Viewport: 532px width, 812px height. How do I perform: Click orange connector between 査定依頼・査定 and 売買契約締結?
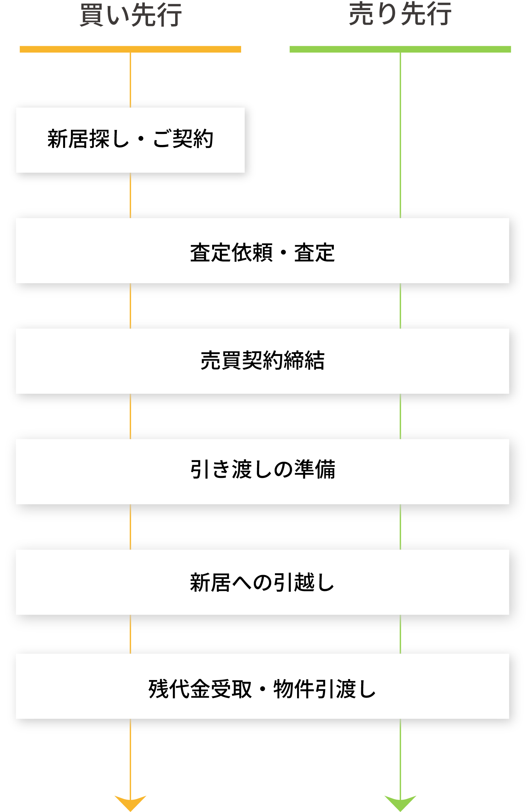coord(130,306)
